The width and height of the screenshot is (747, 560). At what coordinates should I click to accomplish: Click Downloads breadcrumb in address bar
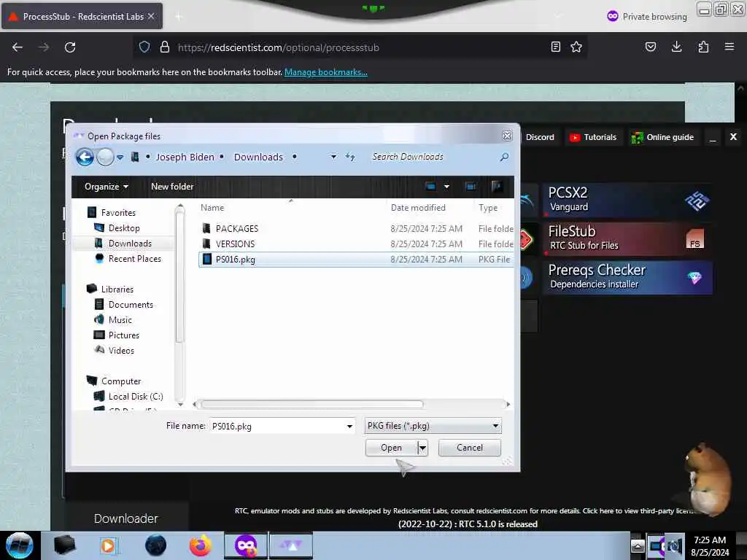tap(258, 157)
